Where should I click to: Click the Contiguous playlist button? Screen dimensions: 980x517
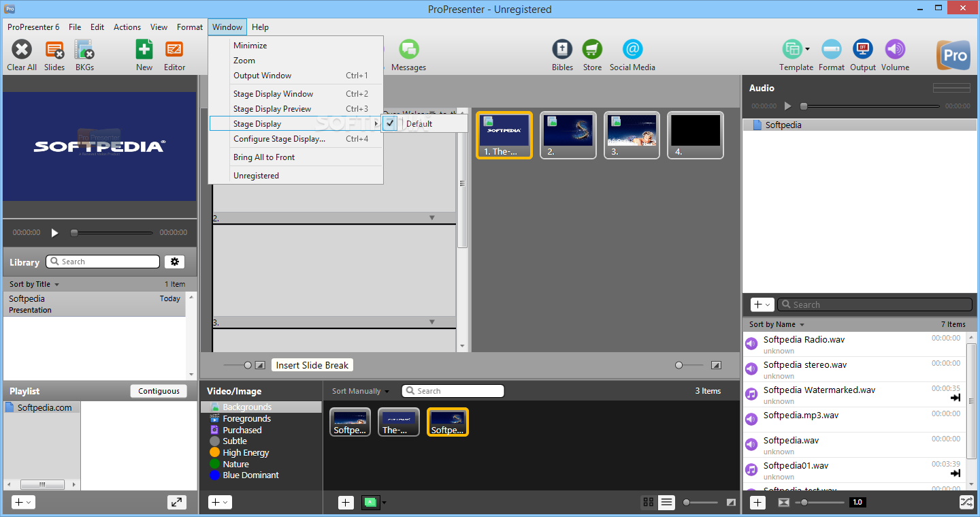coord(159,391)
